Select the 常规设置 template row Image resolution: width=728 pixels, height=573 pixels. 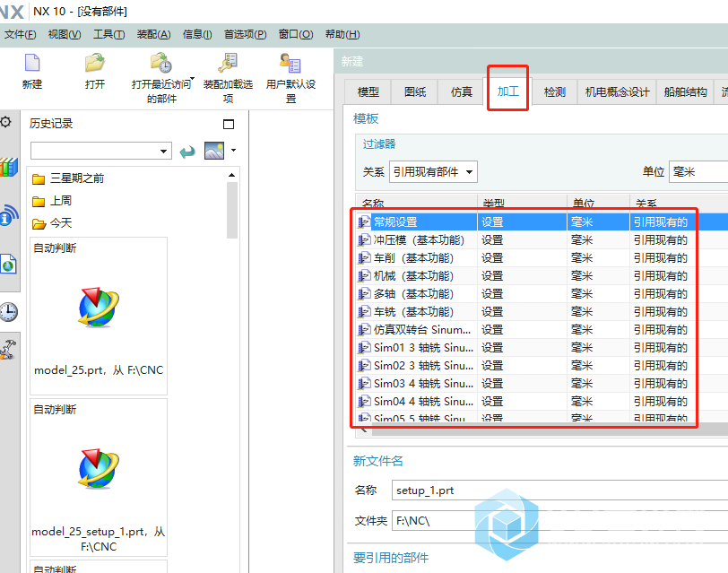pos(542,222)
